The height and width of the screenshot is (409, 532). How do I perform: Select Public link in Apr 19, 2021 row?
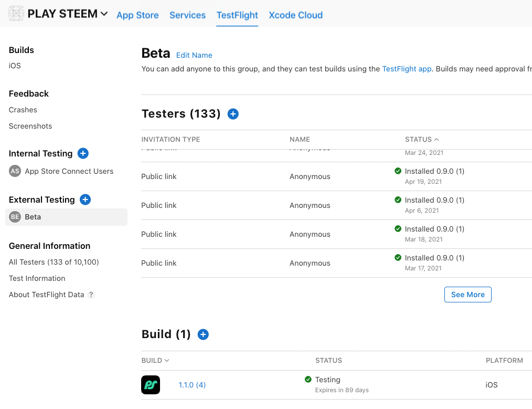point(159,176)
